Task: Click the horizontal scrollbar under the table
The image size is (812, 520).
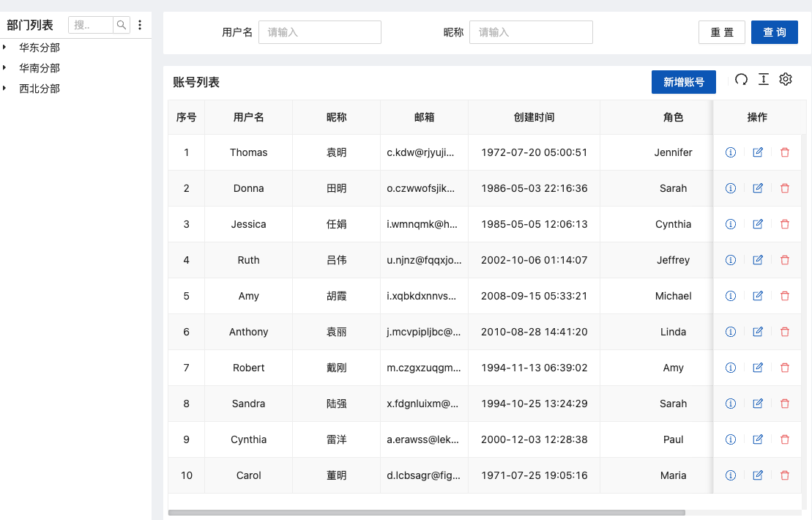Action: [426, 513]
